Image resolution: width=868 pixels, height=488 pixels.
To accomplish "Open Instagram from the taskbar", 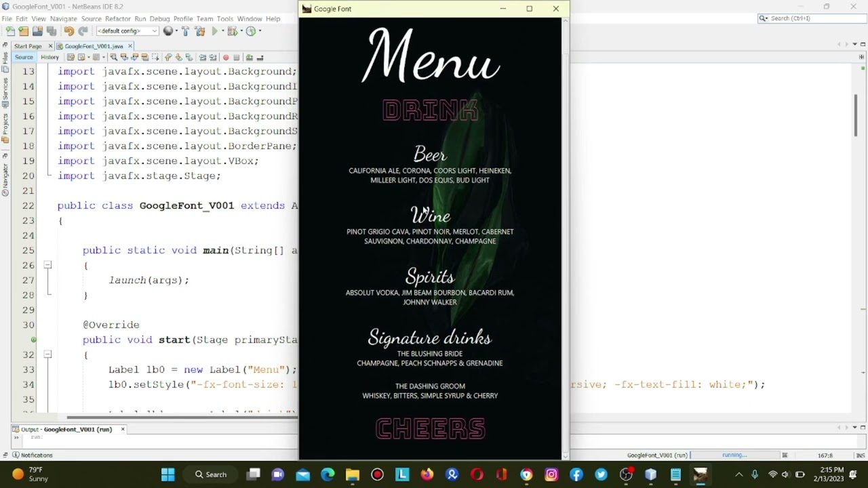I will (x=551, y=474).
